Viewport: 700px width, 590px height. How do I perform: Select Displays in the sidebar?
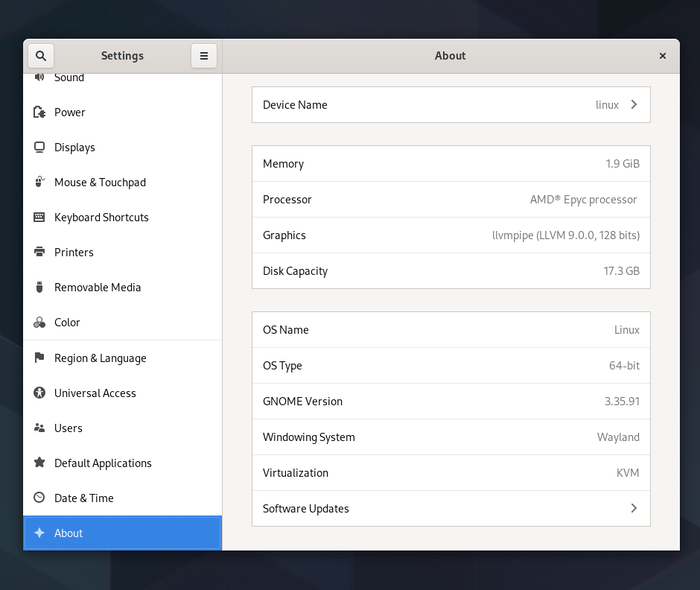tap(122, 147)
